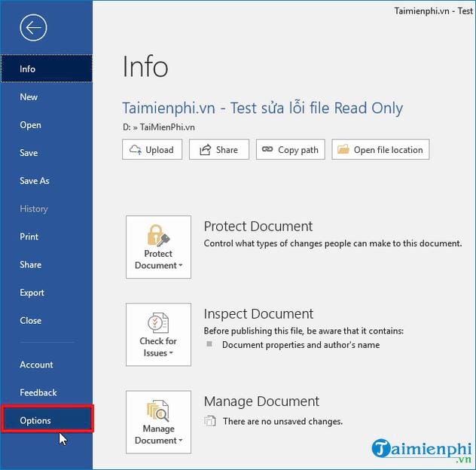Click the Manage Document magnifier icon

[158, 410]
